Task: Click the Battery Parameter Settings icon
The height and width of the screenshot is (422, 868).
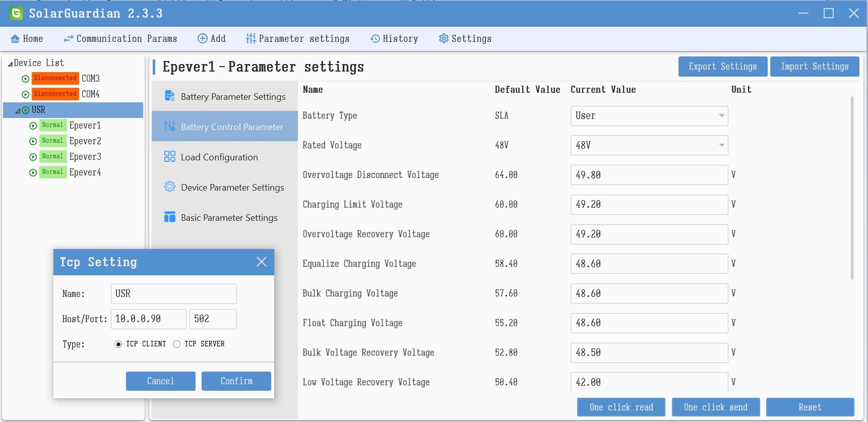Action: click(x=170, y=96)
